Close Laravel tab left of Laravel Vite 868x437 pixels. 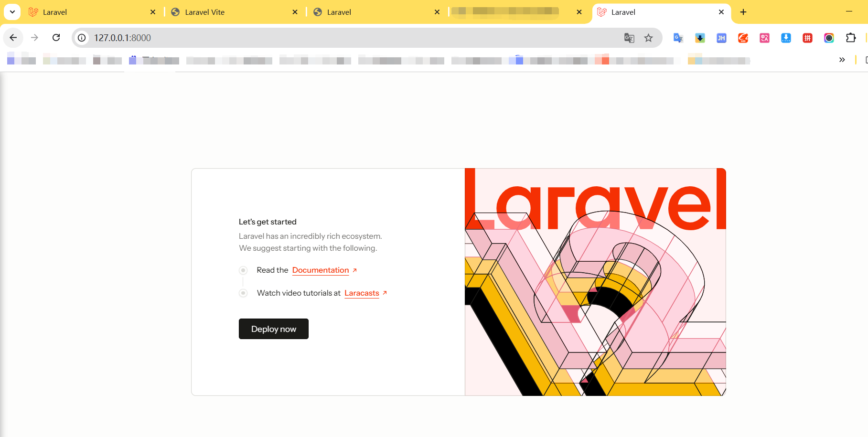[x=153, y=12]
